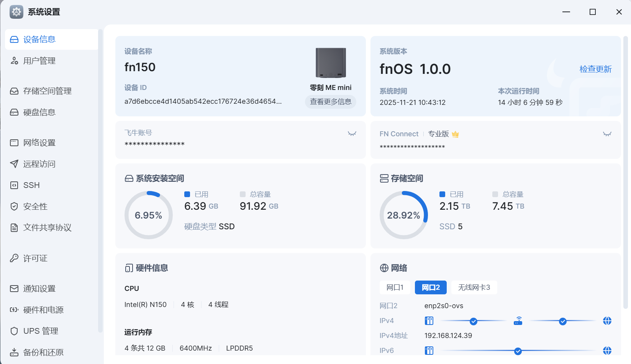Select the 无线网卡3 tab
The image size is (631, 364).
[x=474, y=287]
